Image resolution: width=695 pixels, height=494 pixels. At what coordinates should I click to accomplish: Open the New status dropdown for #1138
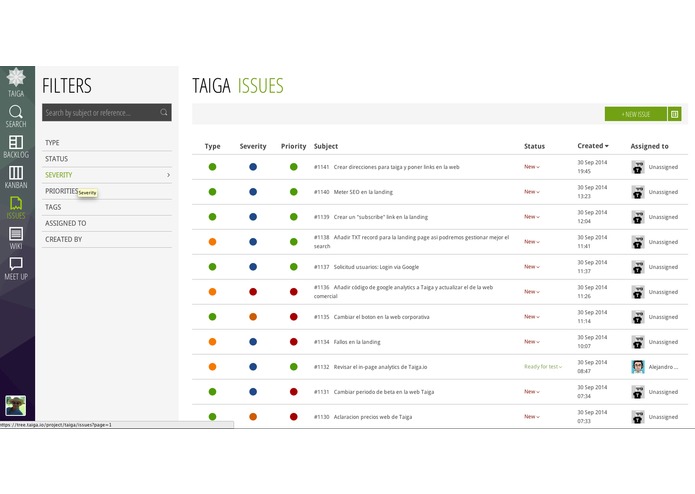532,242
